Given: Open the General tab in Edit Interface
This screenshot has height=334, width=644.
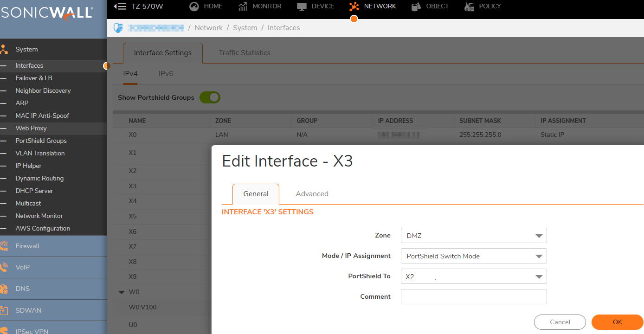Looking at the screenshot, I should pos(256,194).
